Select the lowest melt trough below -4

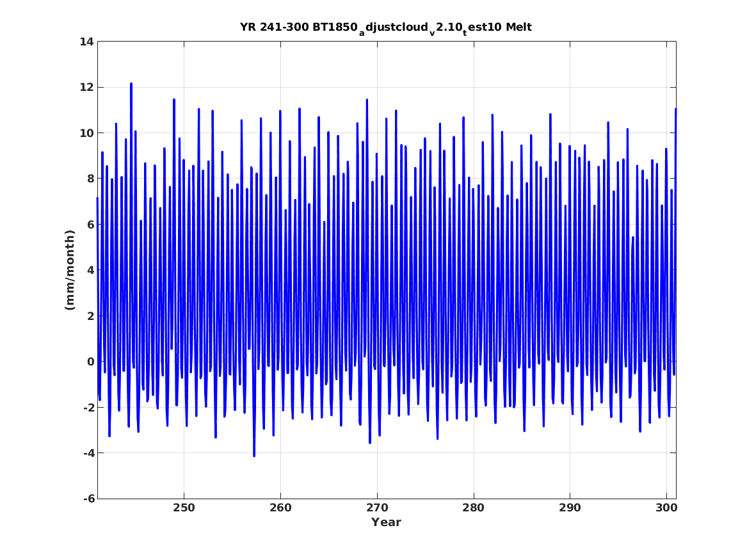(254, 456)
